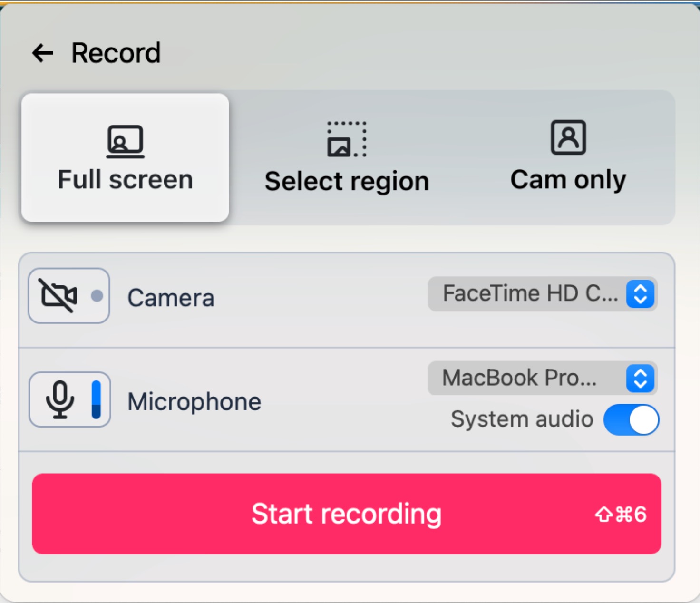This screenshot has width=700, height=603.
Task: Select the Full screen mode button
Action: [125, 157]
